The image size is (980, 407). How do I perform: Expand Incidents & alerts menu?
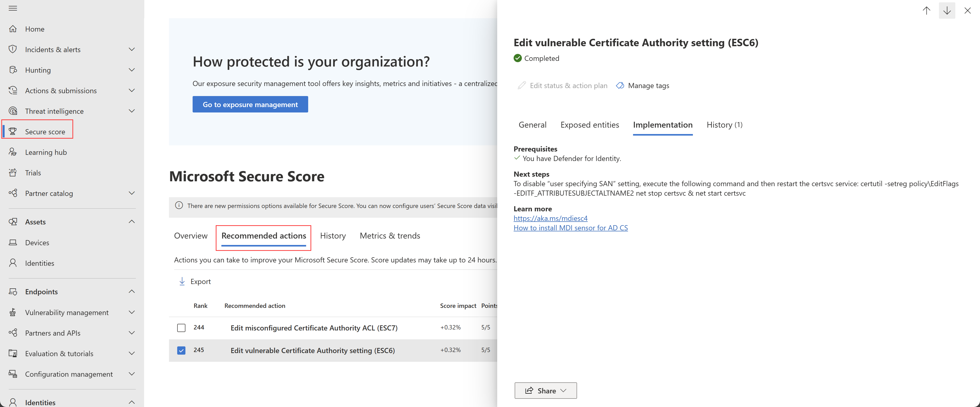coord(132,50)
